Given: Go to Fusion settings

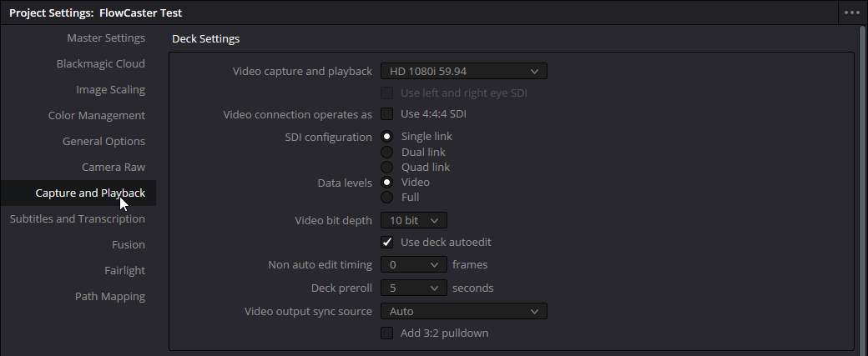Looking at the screenshot, I should pos(129,245).
